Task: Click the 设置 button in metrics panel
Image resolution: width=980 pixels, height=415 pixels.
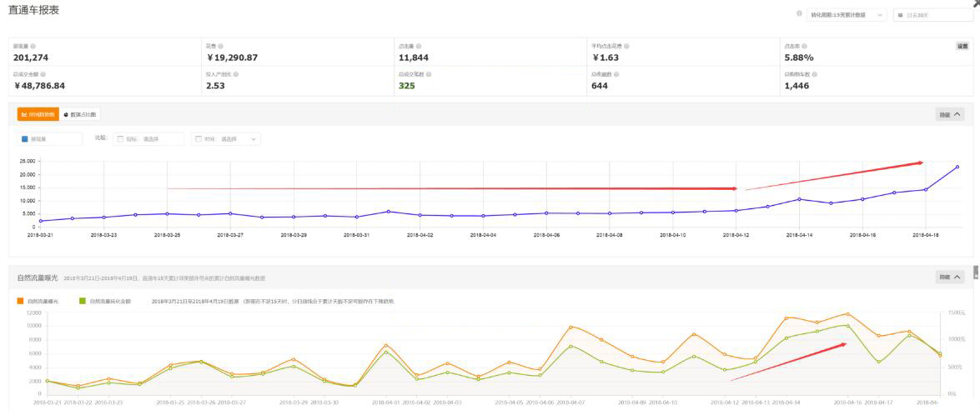Action: pos(962,46)
